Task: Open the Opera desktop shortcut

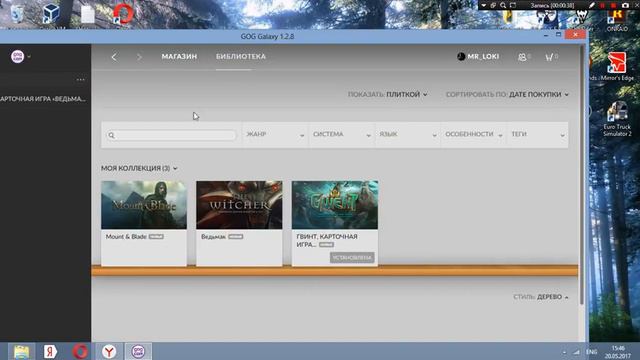Action: tap(123, 13)
